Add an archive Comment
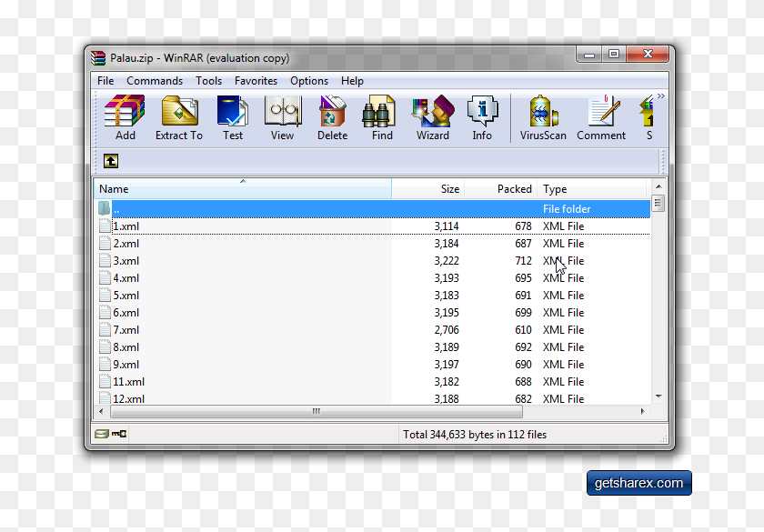This screenshot has width=764, height=532. [601, 118]
